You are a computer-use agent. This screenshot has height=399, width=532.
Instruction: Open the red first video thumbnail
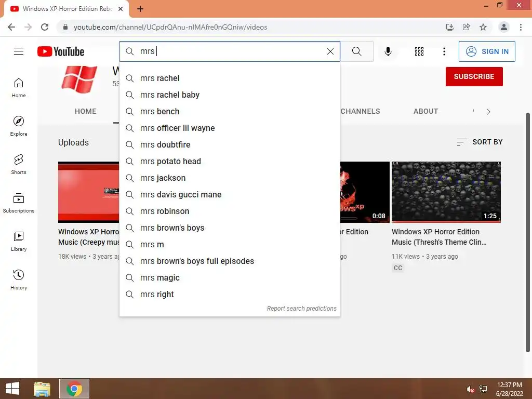(88, 192)
